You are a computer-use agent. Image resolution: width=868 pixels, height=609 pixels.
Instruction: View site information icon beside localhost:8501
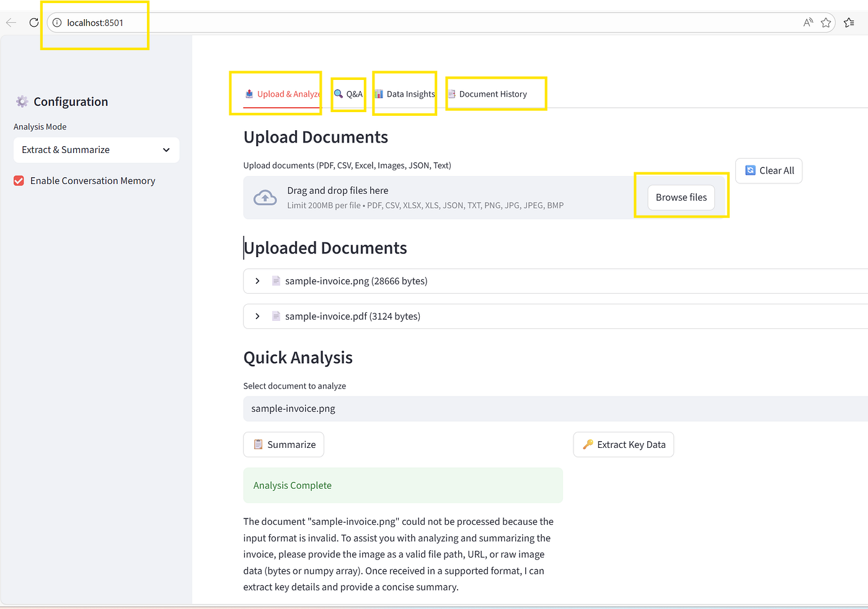tap(57, 23)
